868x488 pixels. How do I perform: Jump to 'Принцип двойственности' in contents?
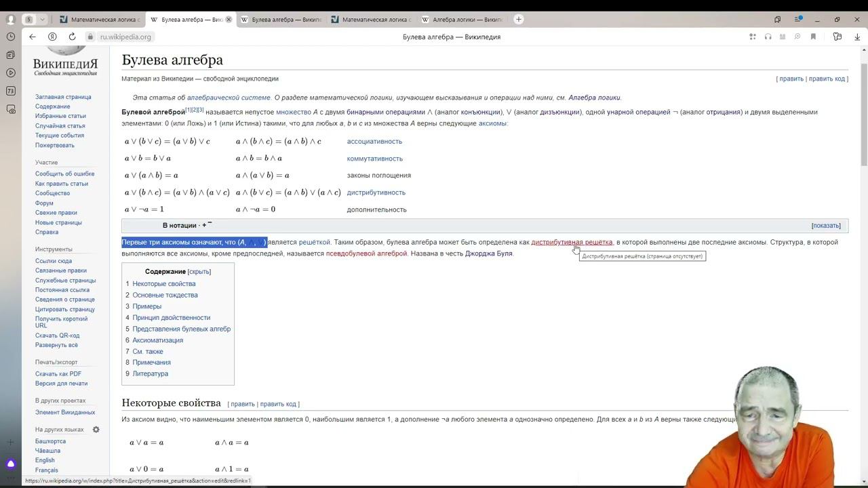click(171, 318)
